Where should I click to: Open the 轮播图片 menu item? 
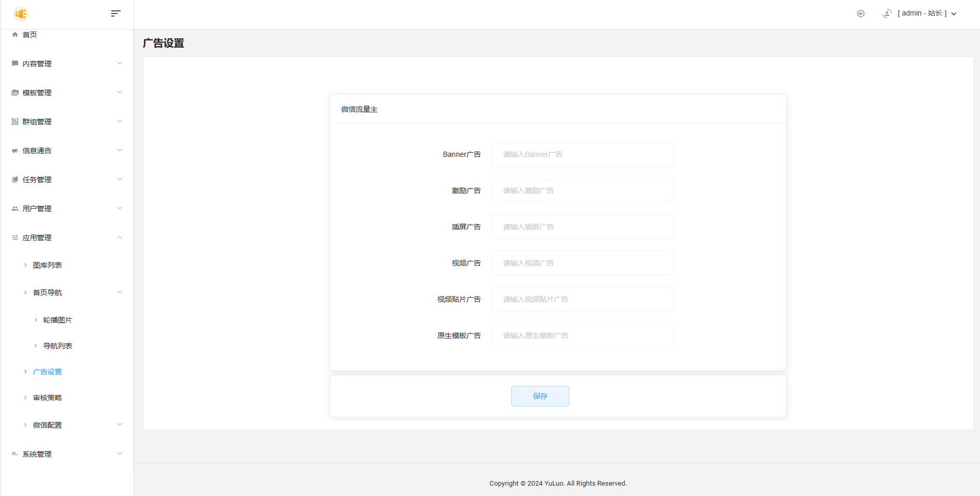57,320
